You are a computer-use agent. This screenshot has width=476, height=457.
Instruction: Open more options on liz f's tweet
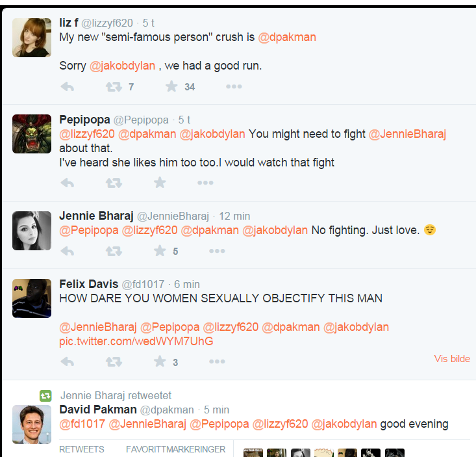point(233,86)
